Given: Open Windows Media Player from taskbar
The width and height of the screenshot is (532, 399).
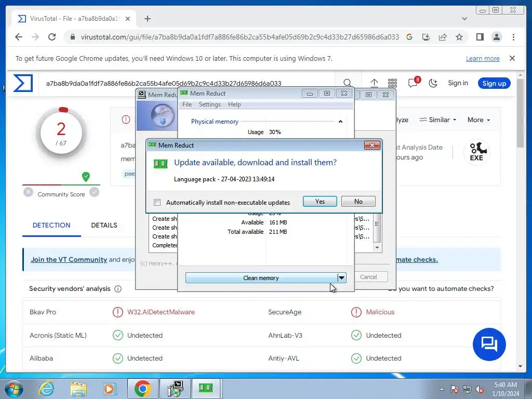Looking at the screenshot, I should [x=109, y=389].
